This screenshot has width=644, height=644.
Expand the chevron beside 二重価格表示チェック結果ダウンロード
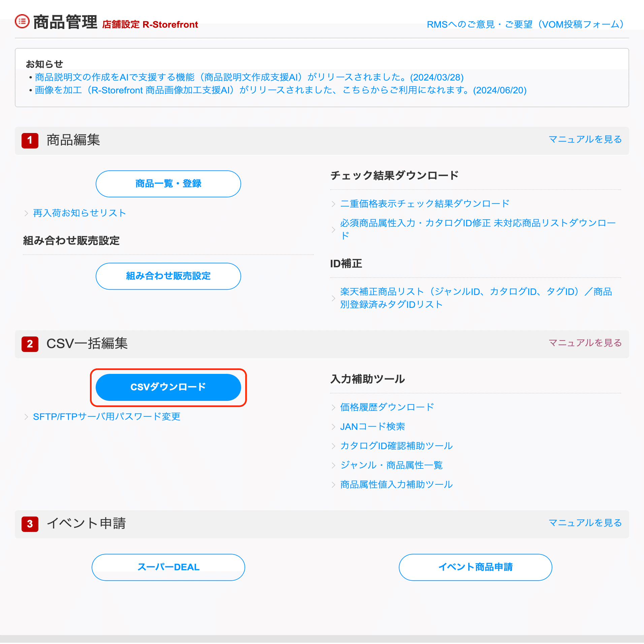[x=333, y=204]
